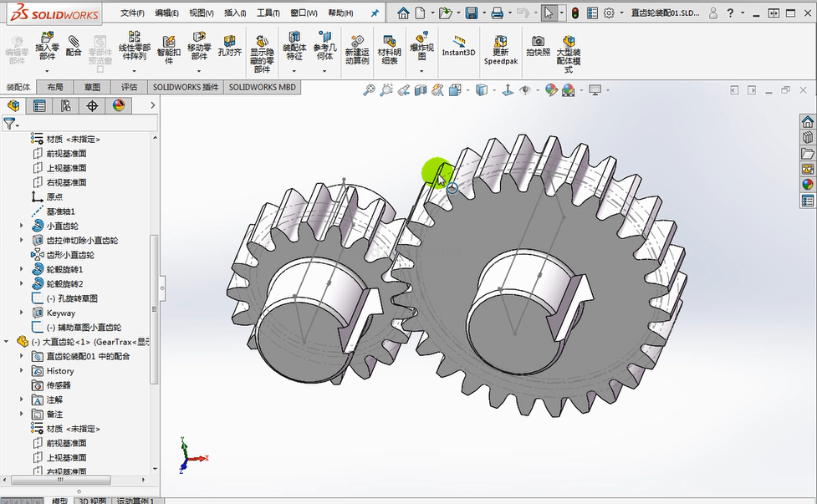Open the 工具(T) menu

(x=268, y=13)
